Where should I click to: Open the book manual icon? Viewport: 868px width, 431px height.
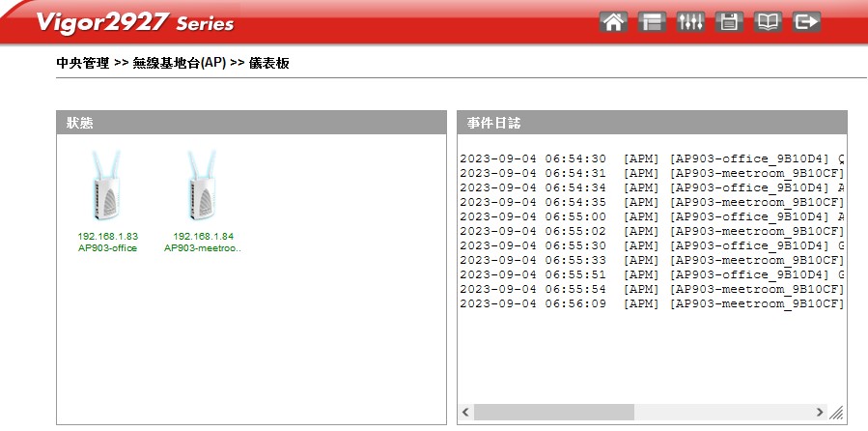pos(768,22)
